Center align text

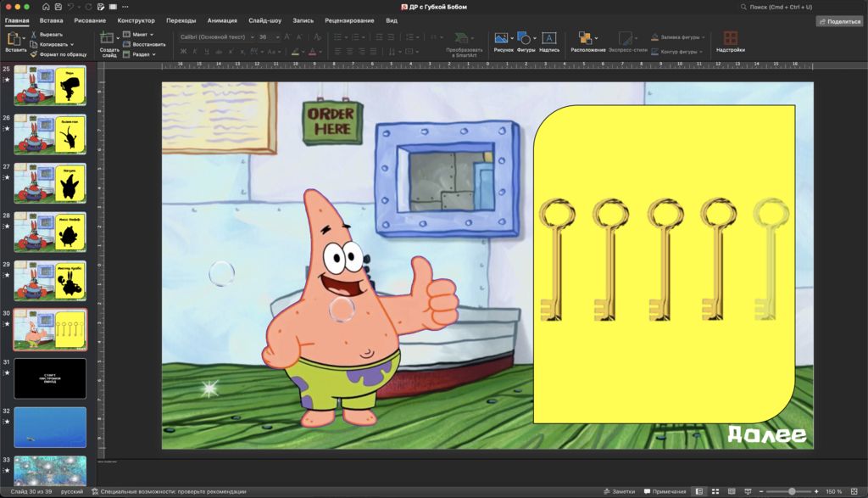pos(349,52)
